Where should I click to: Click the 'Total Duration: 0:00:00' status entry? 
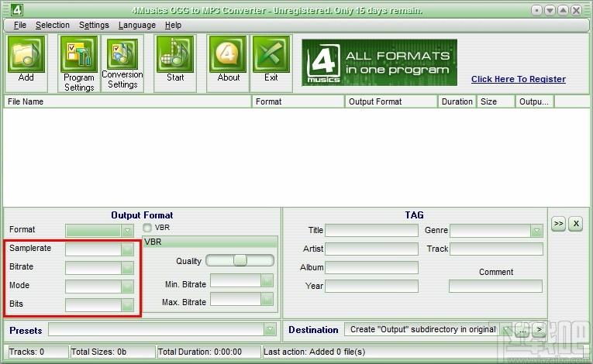(209, 352)
